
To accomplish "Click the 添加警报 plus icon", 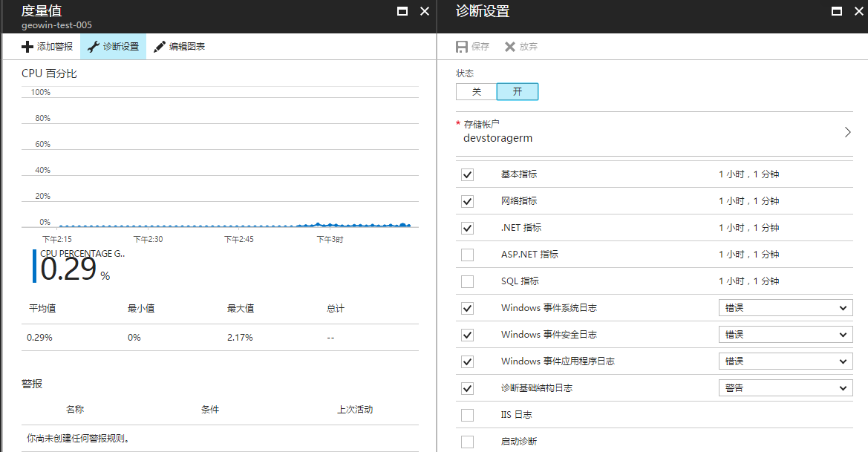I will click(27, 47).
